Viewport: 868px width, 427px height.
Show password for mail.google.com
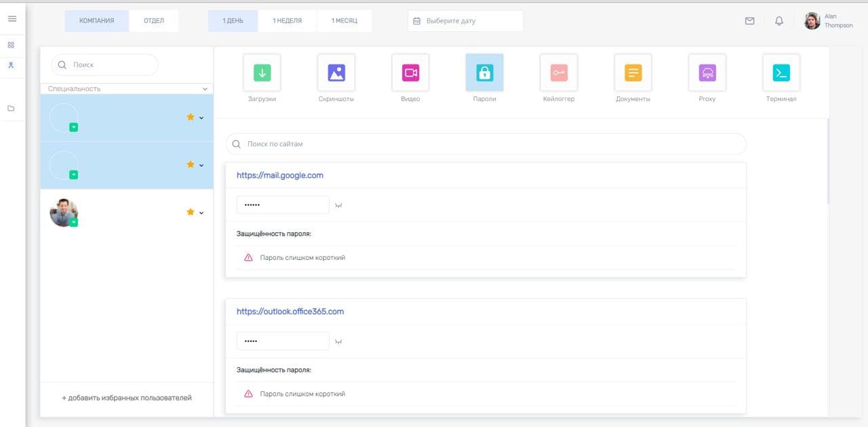[338, 205]
